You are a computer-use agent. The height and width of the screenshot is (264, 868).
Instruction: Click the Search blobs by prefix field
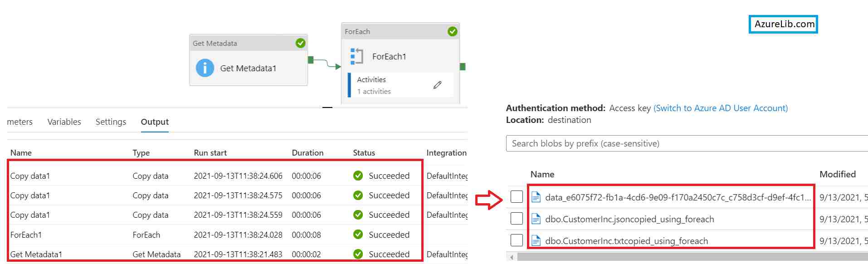[687, 143]
